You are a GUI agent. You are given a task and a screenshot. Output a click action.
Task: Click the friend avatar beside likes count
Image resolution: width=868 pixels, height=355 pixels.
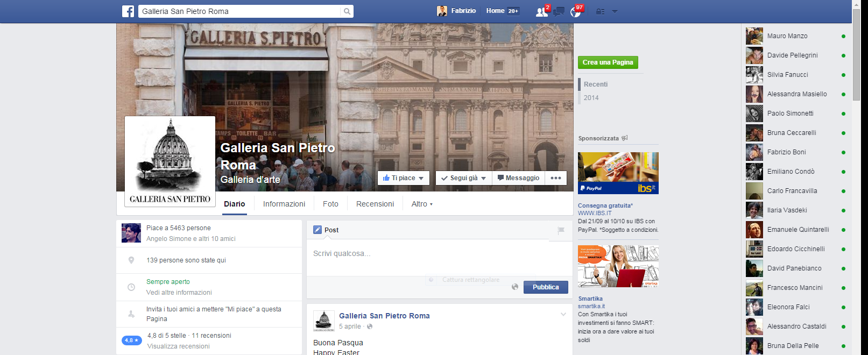click(x=131, y=233)
